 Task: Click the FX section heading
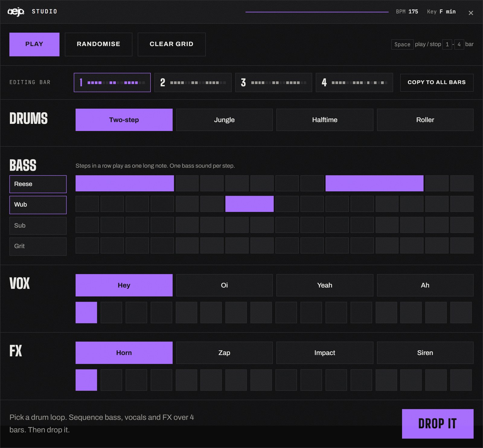point(16,351)
